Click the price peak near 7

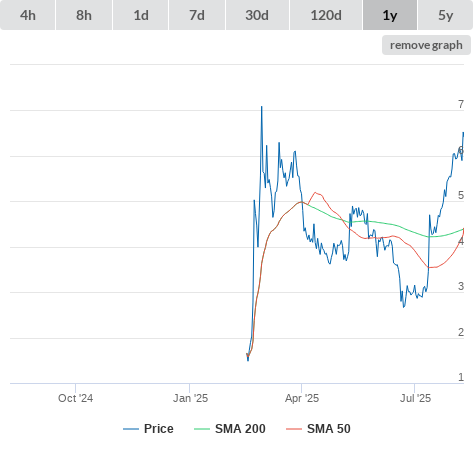[262, 107]
